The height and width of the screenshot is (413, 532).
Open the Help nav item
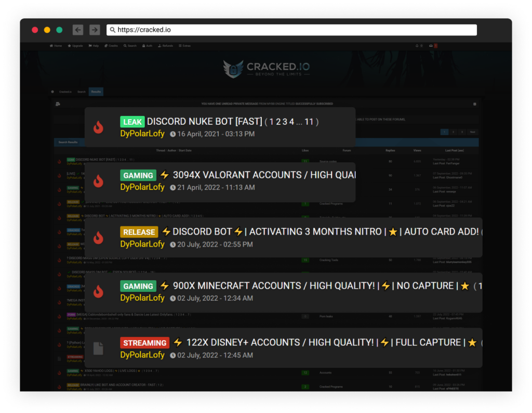[94, 46]
